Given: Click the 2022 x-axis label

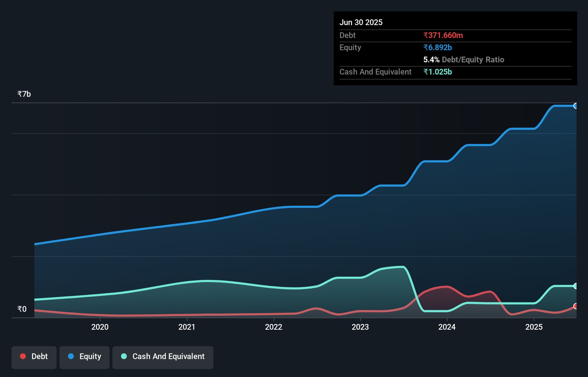Looking at the screenshot, I should (274, 327).
